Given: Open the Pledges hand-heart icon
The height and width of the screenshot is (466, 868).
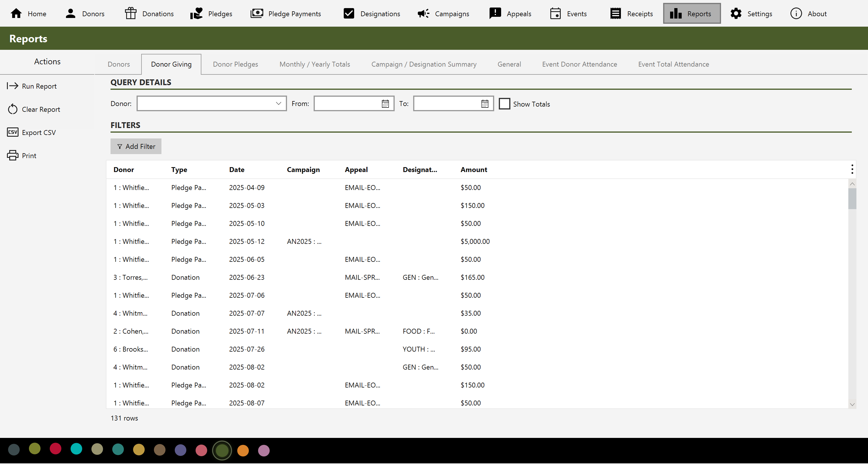Looking at the screenshot, I should click(196, 14).
